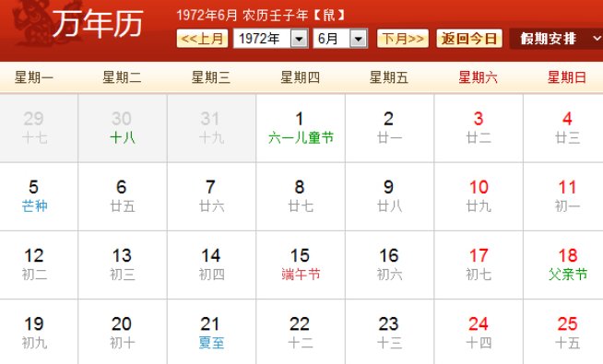This screenshot has height=364, width=603.
Task: Click the 星期日 column header
Action: [x=567, y=77]
